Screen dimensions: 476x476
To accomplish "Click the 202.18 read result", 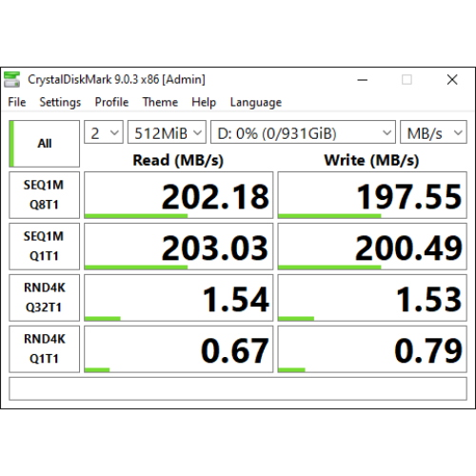I will click(178, 195).
